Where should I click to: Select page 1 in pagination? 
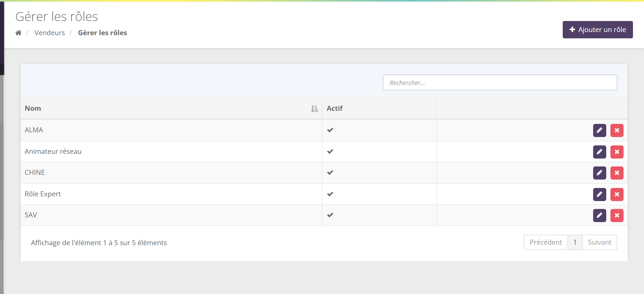click(575, 242)
